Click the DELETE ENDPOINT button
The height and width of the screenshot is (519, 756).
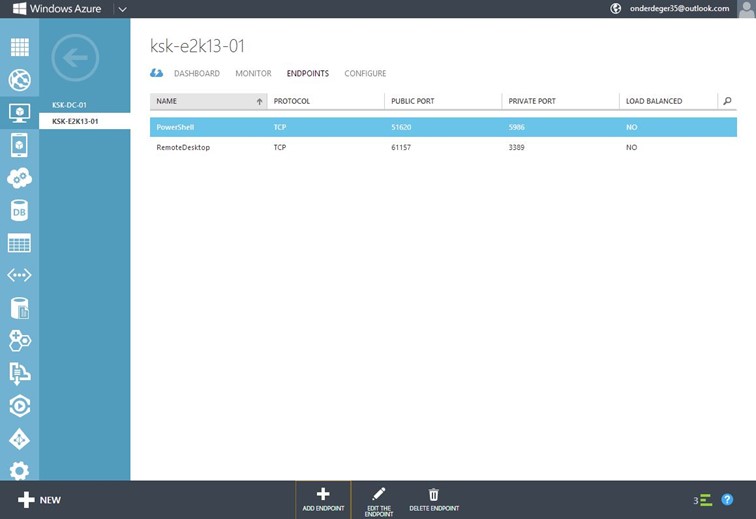tap(434, 499)
